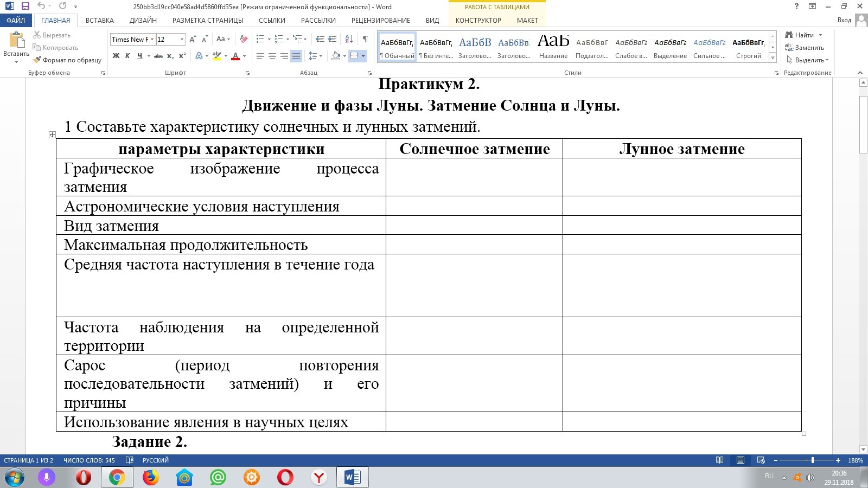Click the sort A-Z icon
The image size is (868, 488).
[349, 39]
